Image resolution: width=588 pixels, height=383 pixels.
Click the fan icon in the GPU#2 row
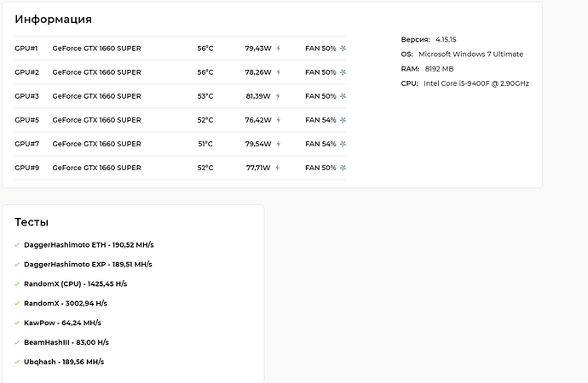pyautogui.click(x=343, y=72)
